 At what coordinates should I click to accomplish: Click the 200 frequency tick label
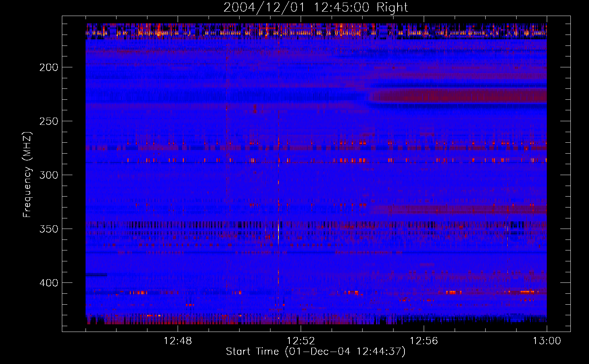click(49, 67)
